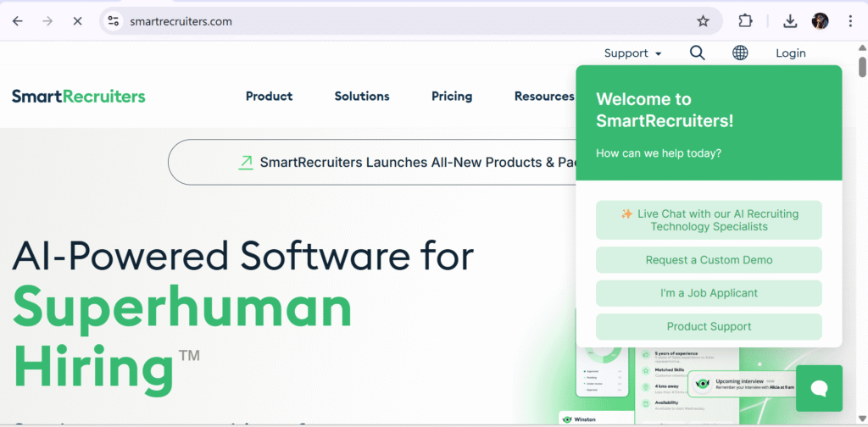Start Live Chat with AI Recruiting Specialists
This screenshot has height=427, width=868.
coord(709,220)
